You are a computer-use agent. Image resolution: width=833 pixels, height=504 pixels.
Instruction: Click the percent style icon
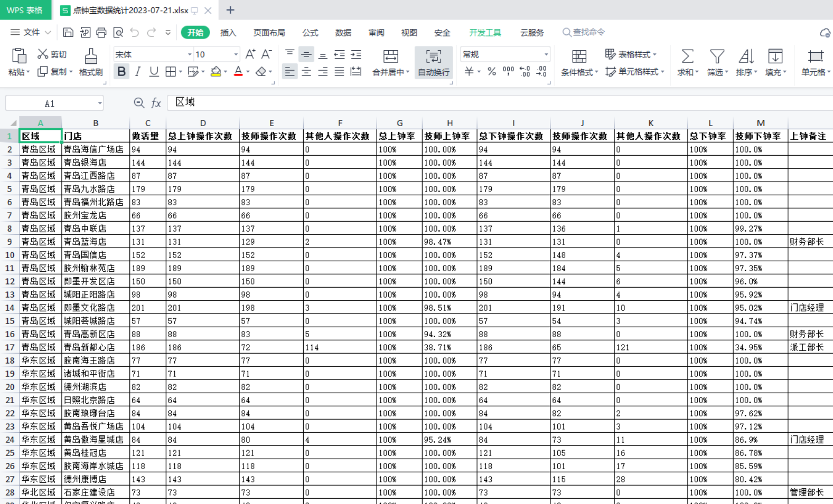pos(492,72)
